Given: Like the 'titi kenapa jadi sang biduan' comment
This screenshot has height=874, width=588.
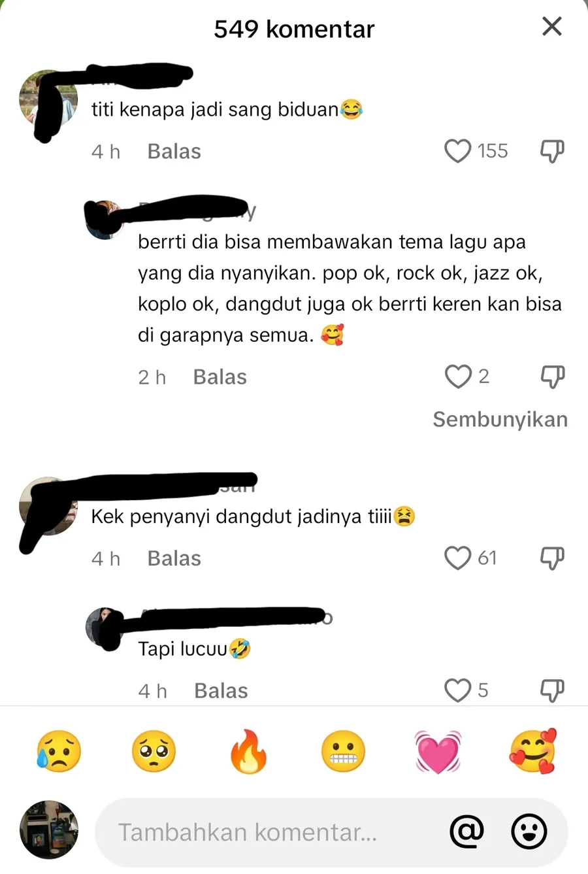Looking at the screenshot, I should click(x=457, y=151).
